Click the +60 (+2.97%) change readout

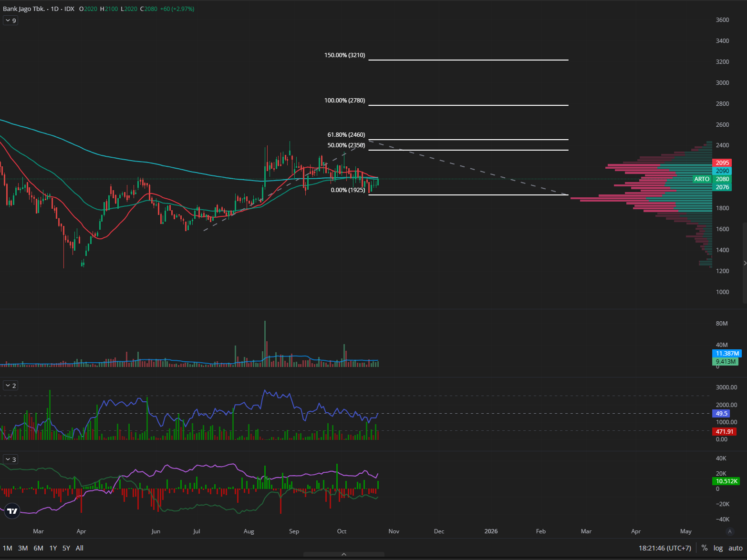pos(177,9)
